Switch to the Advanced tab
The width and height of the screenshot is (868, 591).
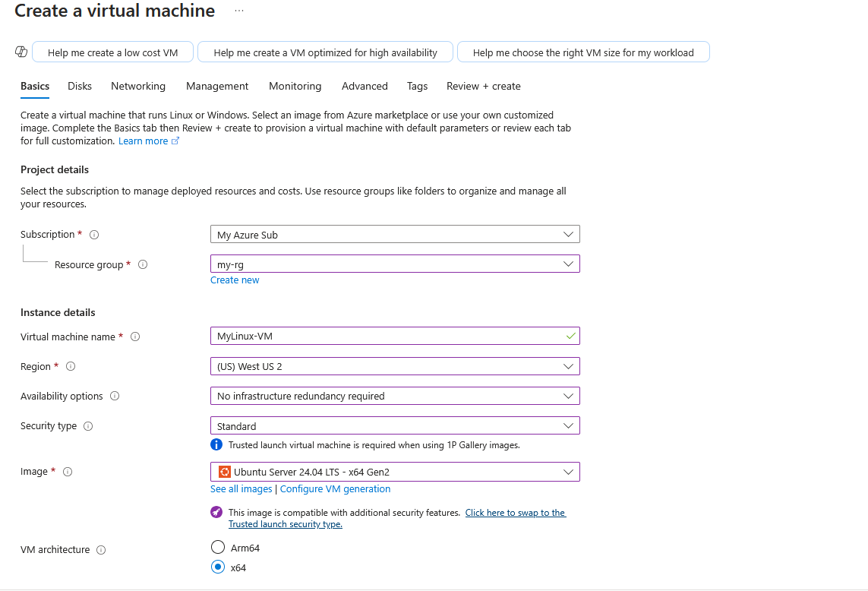click(365, 87)
